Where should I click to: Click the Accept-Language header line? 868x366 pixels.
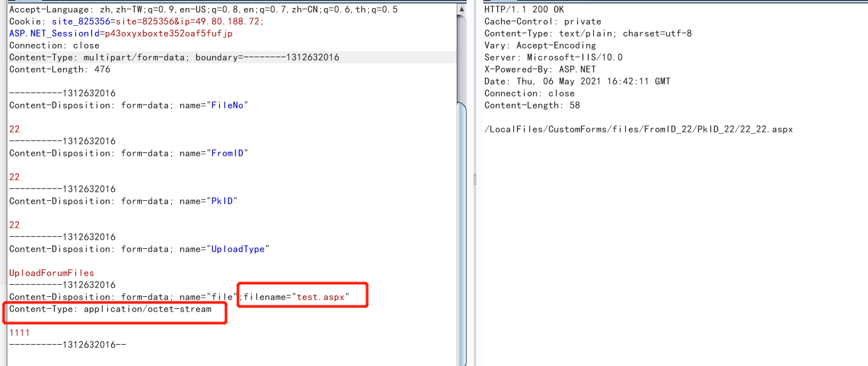[204, 9]
